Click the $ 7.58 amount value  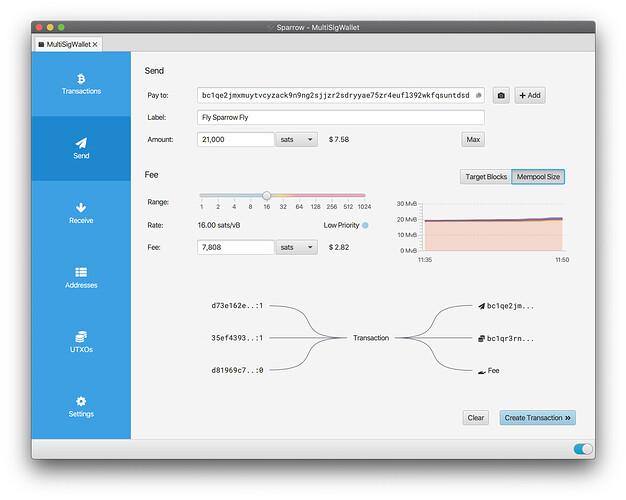(339, 139)
